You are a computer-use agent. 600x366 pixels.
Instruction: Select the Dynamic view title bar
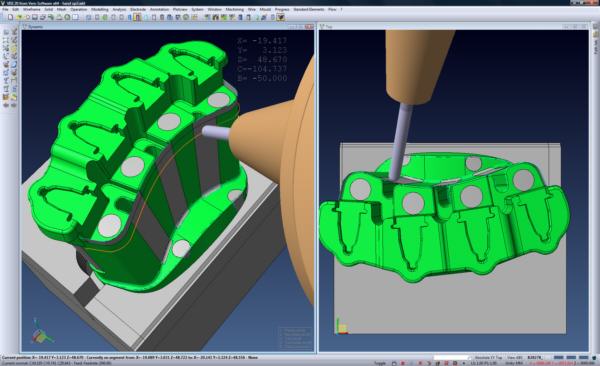168,26
